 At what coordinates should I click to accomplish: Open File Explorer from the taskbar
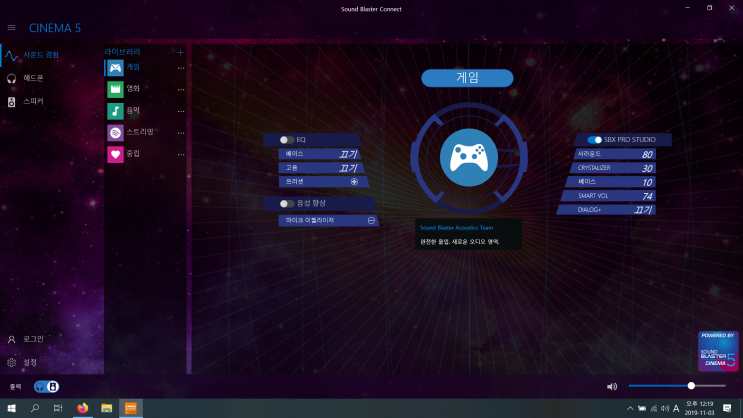click(107, 408)
